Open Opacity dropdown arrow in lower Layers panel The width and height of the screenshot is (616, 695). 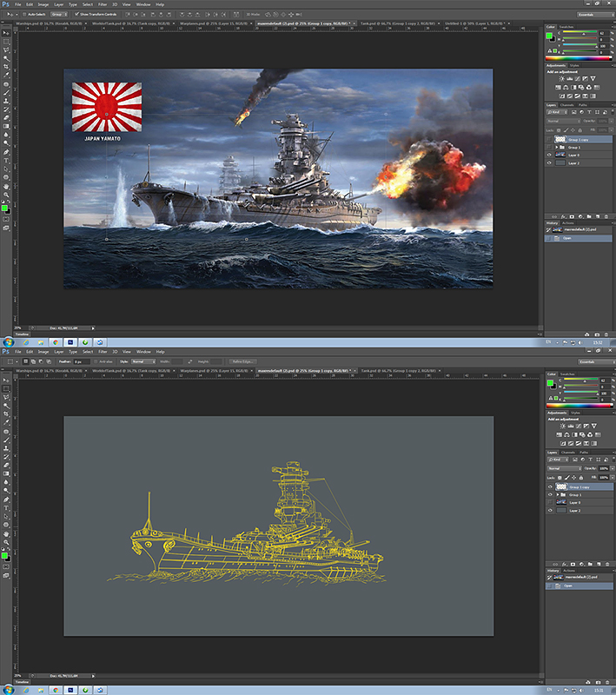tap(613, 468)
